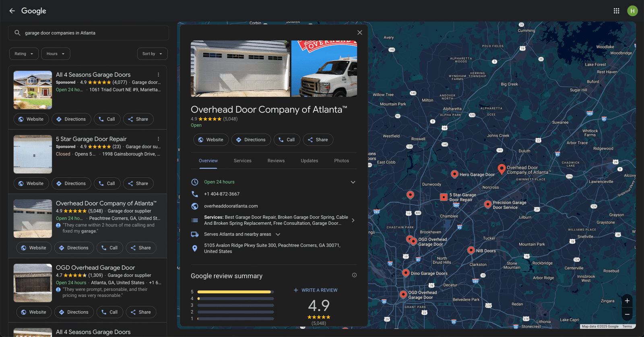Click the globe icon beside overheaddooratlanta.com

(x=195, y=206)
